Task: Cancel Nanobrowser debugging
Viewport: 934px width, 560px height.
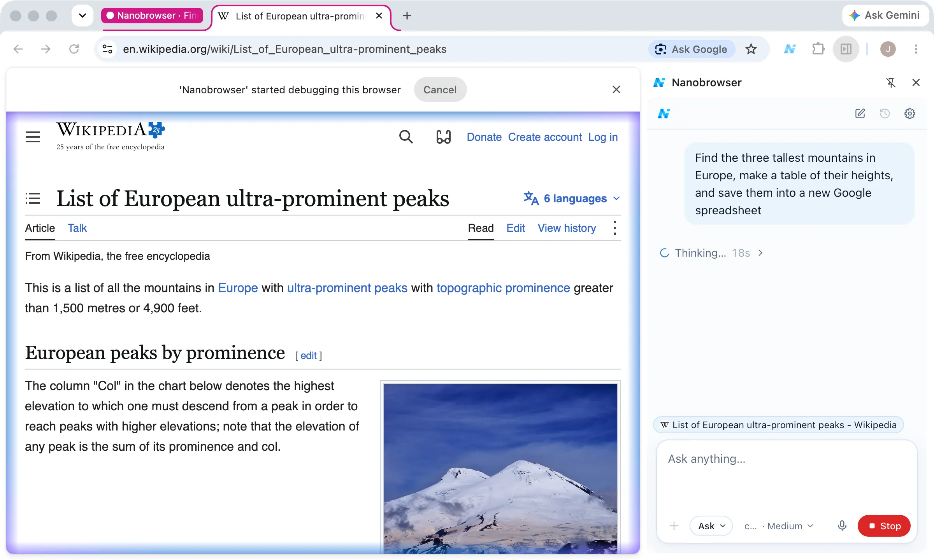Action: (x=440, y=89)
